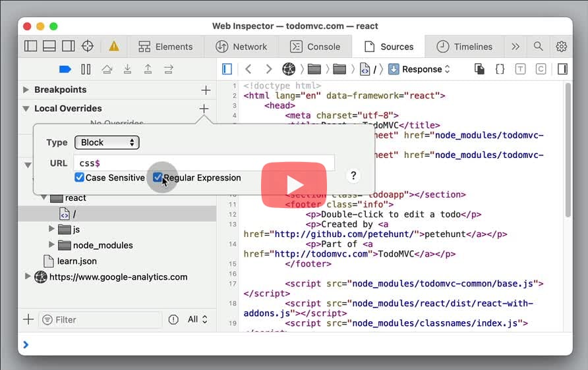This screenshot has height=370, width=588.
Task: Start element selection with crosshair icon
Action: point(88,46)
